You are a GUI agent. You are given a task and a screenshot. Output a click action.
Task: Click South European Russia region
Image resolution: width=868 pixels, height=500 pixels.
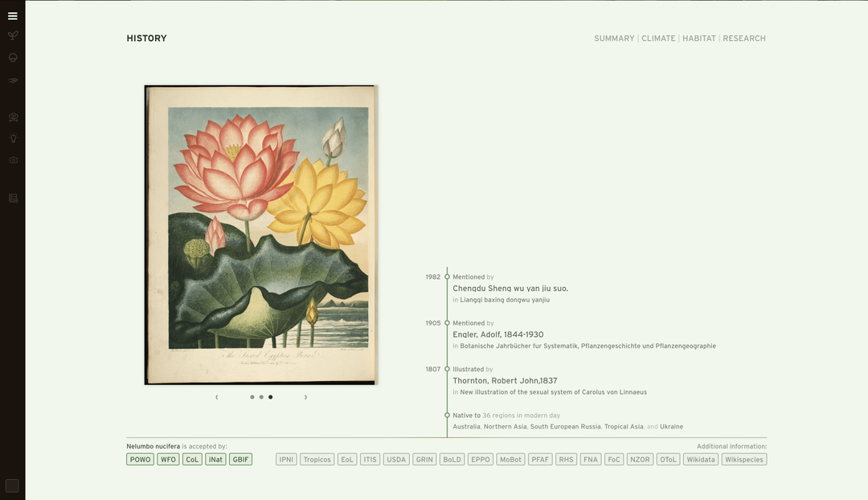(565, 426)
